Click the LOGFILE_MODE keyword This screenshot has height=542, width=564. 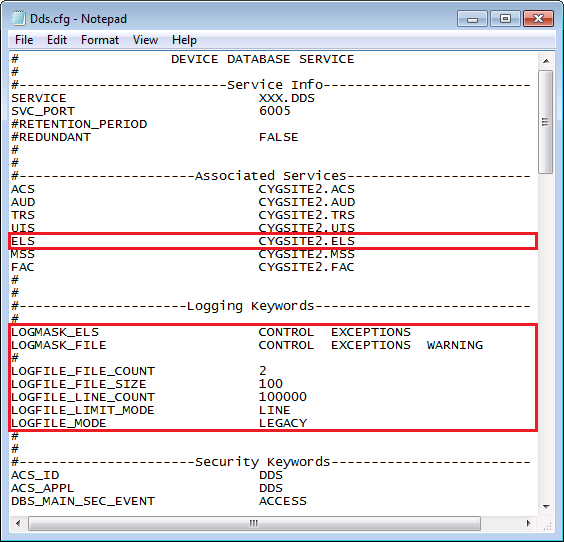(x=59, y=423)
